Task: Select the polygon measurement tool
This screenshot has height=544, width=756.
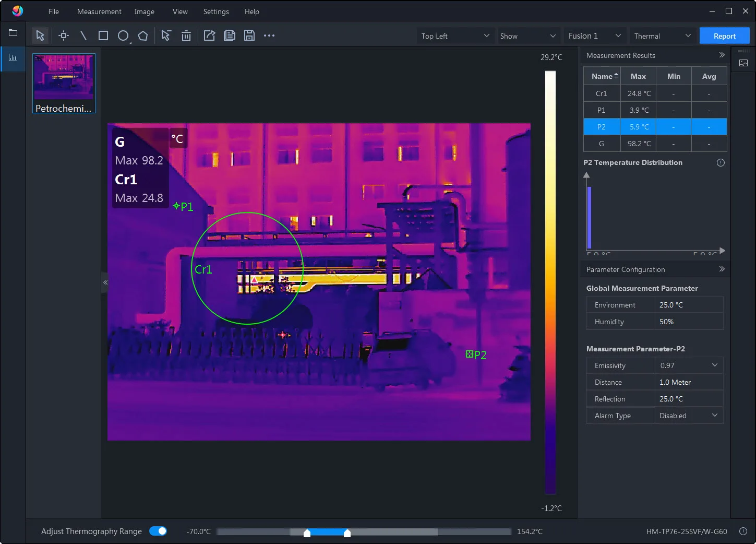Action: coord(143,36)
